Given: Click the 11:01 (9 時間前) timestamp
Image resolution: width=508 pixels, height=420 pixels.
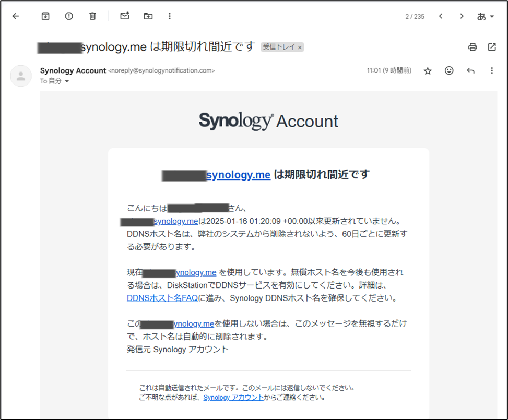Looking at the screenshot, I should tap(389, 70).
